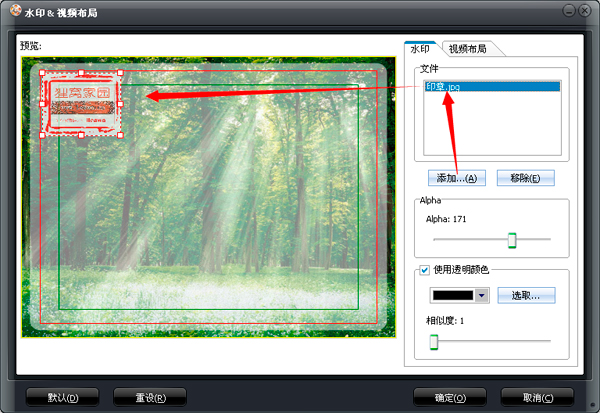Open the black transparent color dropdown
The image size is (600, 413).
[x=482, y=296]
